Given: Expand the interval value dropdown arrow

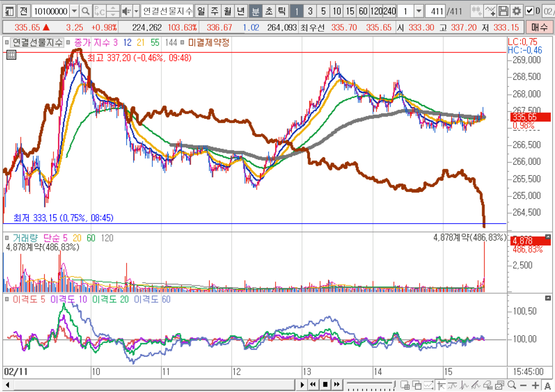Looking at the screenshot, I should 419,11.
